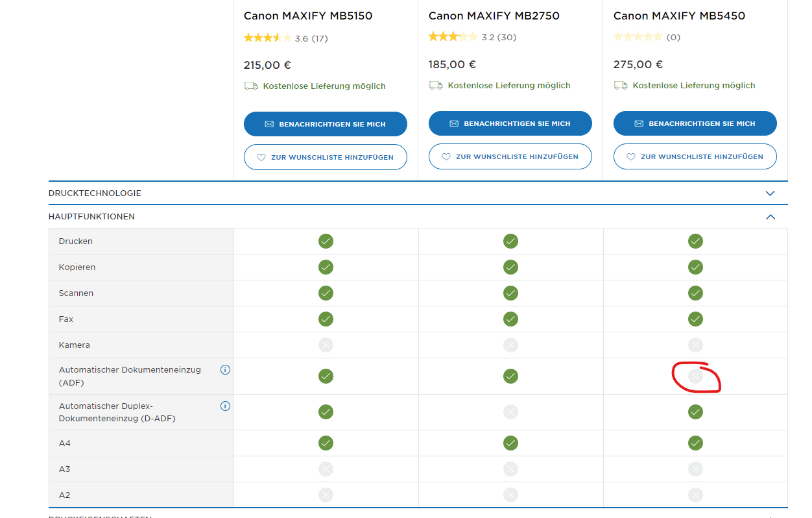Click the Notify Me button for MAXIFY MB5150
Viewport: 812px width, 518px height.
326,124
